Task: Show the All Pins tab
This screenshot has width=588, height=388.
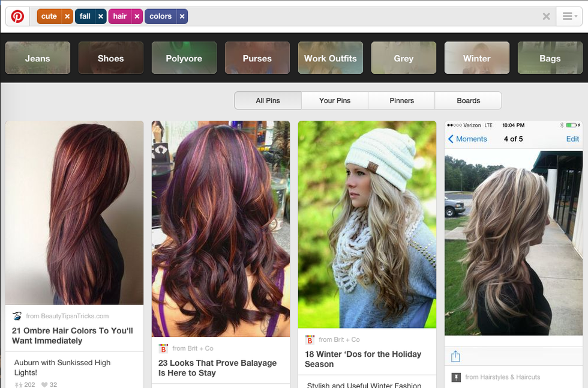Action: pos(268,100)
